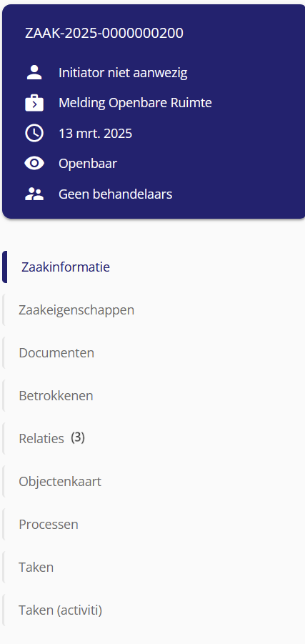
Task: Click the briefcase icon for case type
Action: click(34, 103)
